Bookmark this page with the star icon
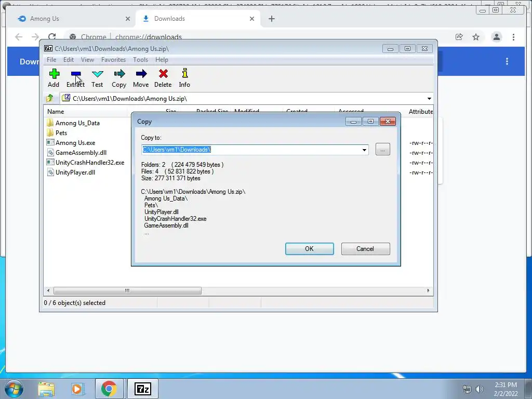Image resolution: width=532 pixels, height=399 pixels. pos(476,37)
